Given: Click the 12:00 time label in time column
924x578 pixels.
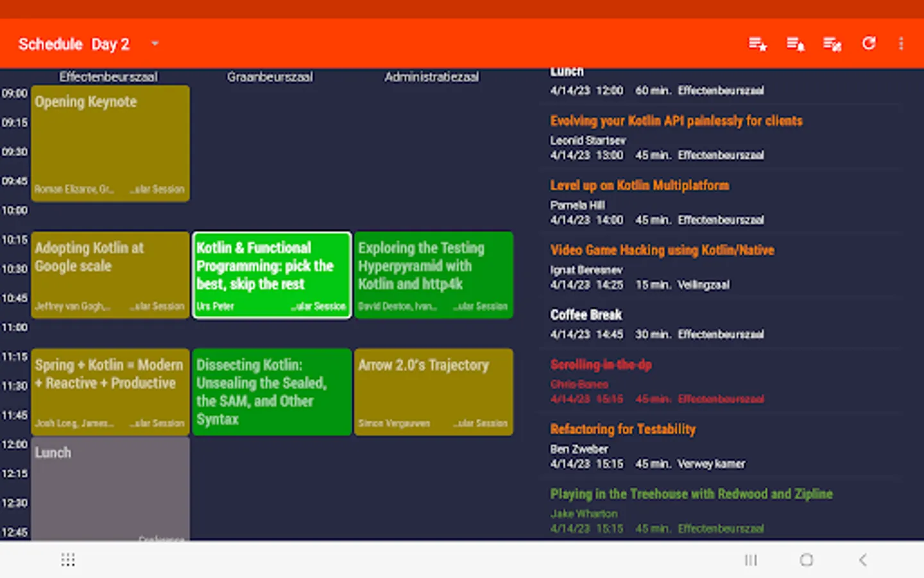Looking at the screenshot, I should 15,444.
